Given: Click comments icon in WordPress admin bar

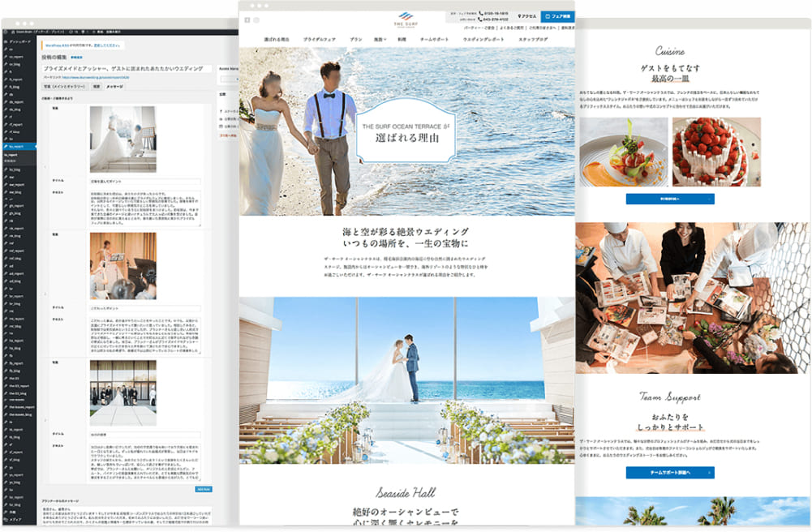Looking at the screenshot, I should coord(84,32).
